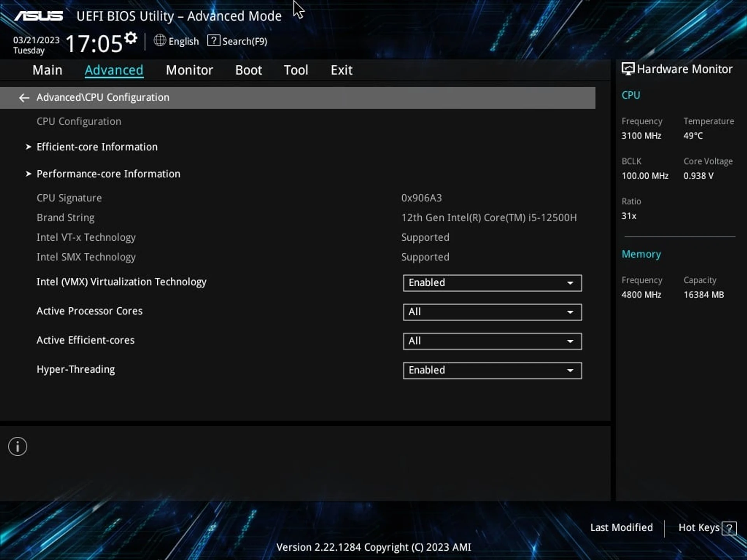This screenshot has width=747, height=560.
Task: Click the Ratio 31x value
Action: [x=629, y=216]
